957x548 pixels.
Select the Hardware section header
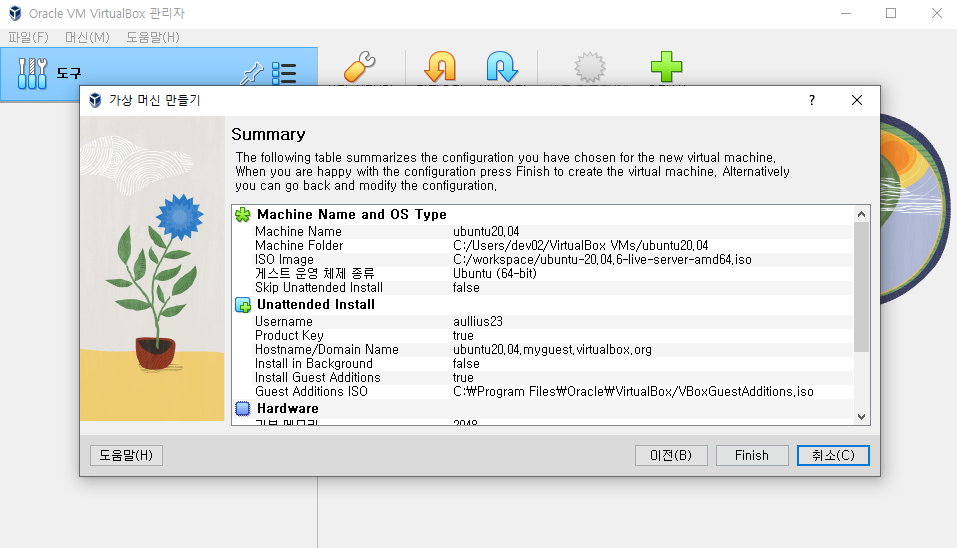point(287,408)
